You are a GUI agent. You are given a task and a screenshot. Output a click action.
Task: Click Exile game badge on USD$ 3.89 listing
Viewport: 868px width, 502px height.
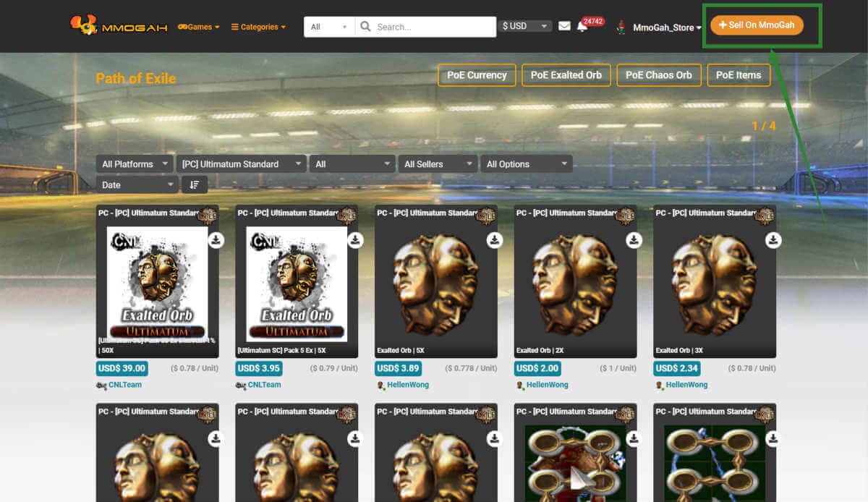[x=486, y=215]
